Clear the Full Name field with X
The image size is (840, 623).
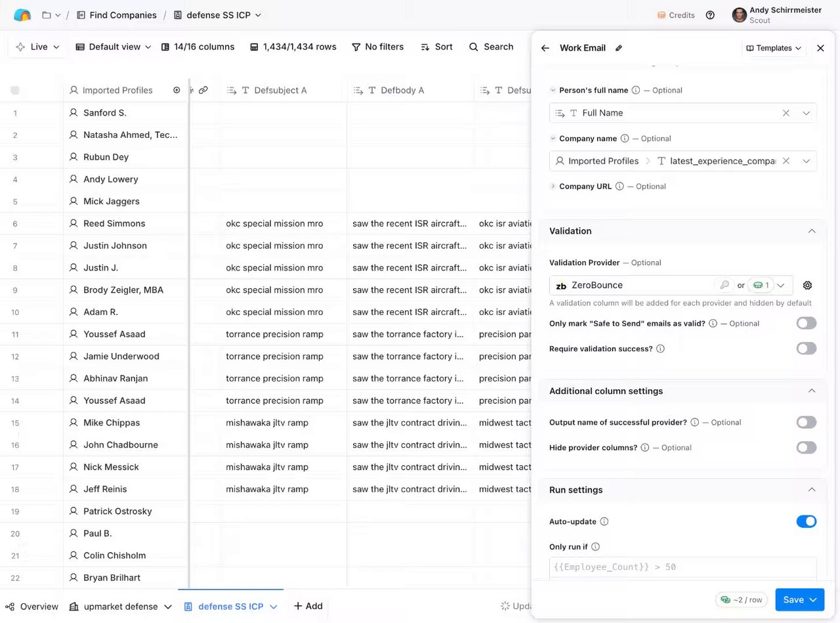(x=786, y=113)
